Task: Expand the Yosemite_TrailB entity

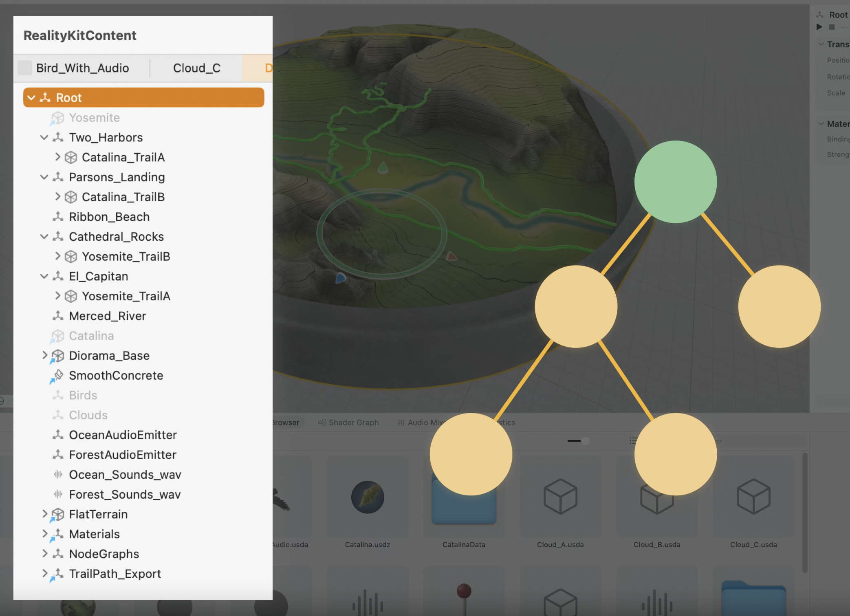Action: [x=57, y=256]
